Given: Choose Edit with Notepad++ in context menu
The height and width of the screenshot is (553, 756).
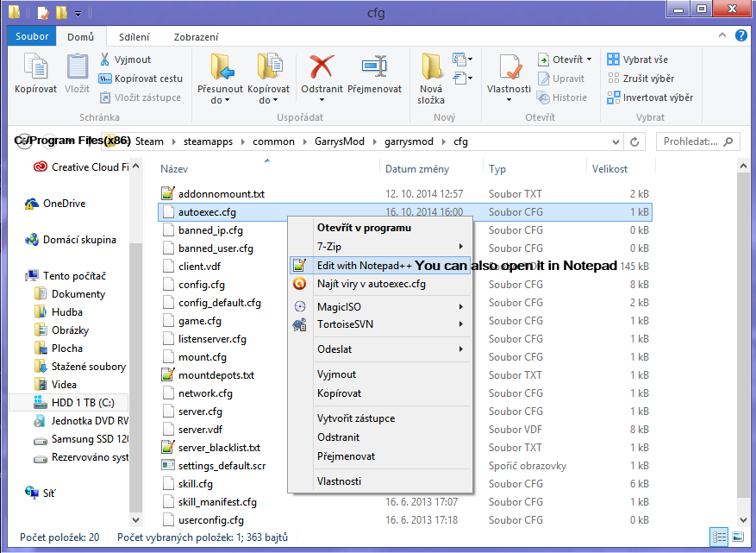Looking at the screenshot, I should 380,266.
